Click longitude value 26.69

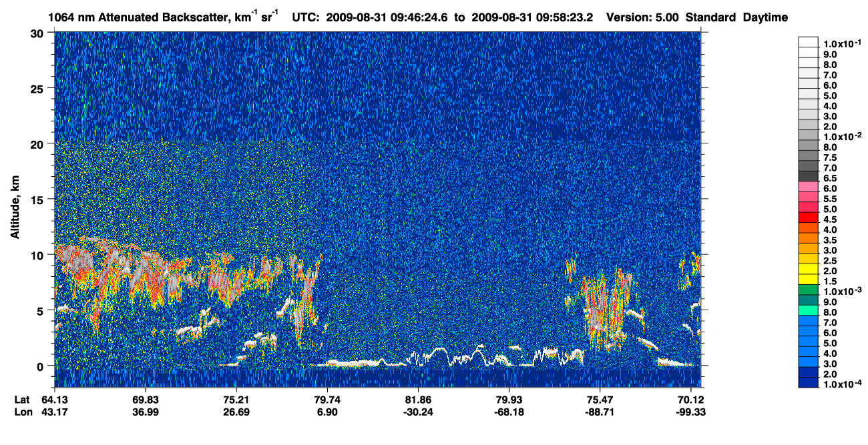click(x=236, y=412)
